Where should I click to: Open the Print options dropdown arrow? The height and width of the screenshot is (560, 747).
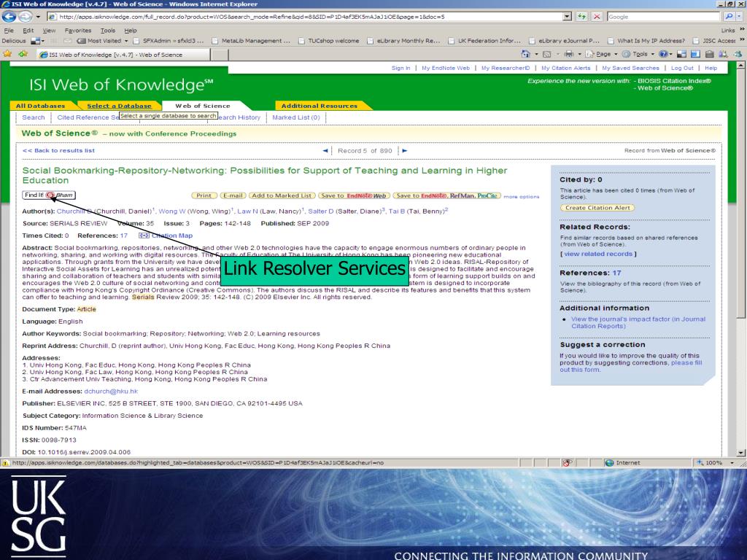point(579,54)
